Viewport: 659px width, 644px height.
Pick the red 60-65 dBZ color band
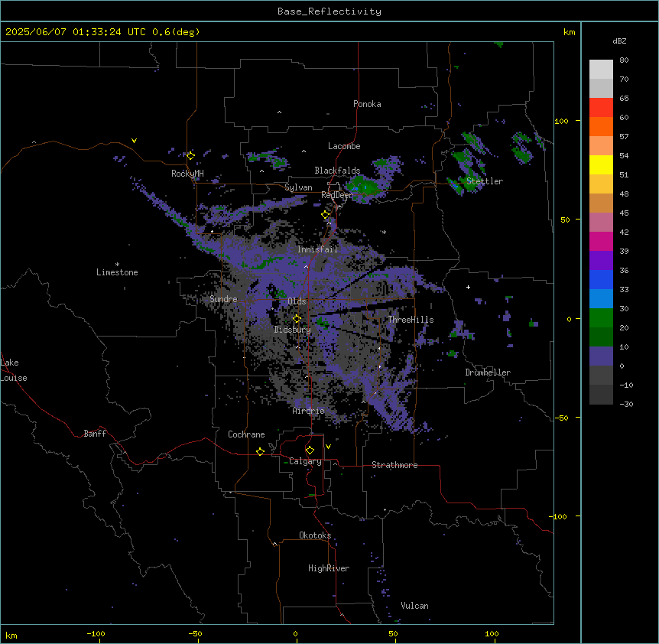[601, 108]
